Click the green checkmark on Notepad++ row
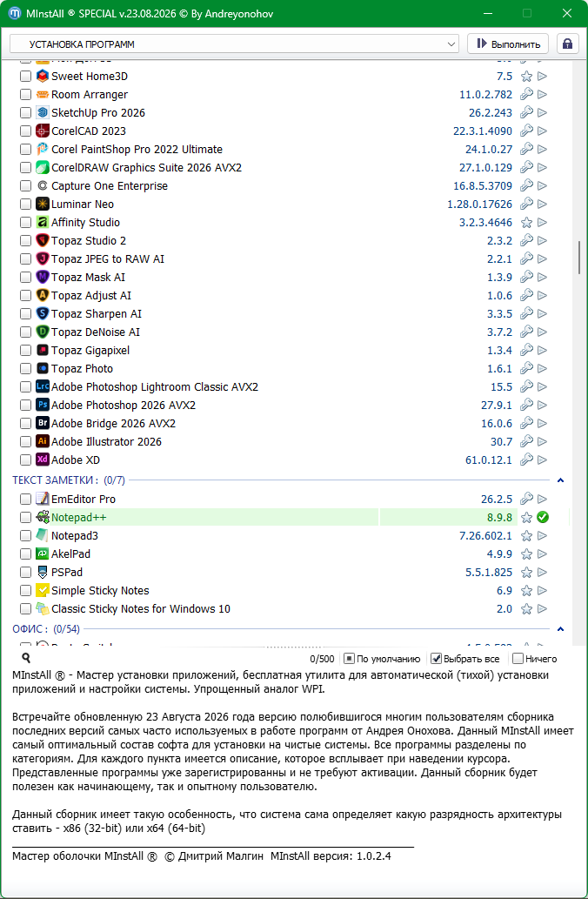The image size is (588, 899). pos(543,518)
